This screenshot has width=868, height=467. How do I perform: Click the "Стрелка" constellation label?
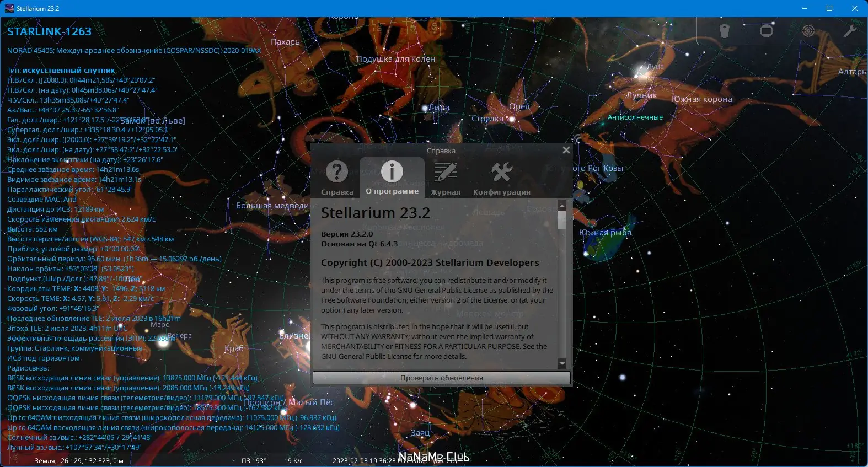coord(487,119)
